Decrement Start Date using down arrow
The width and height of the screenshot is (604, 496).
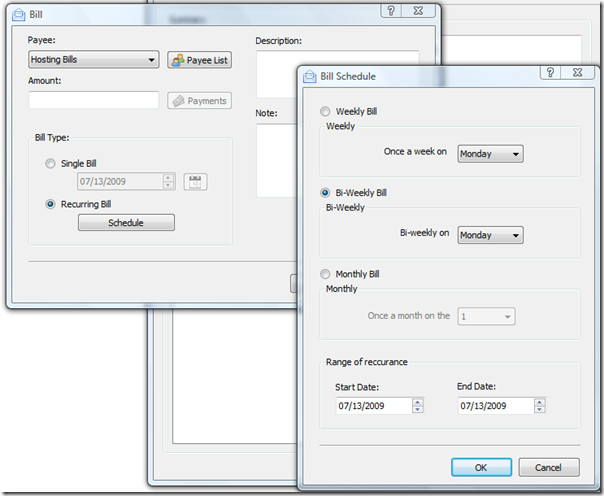[x=418, y=410]
